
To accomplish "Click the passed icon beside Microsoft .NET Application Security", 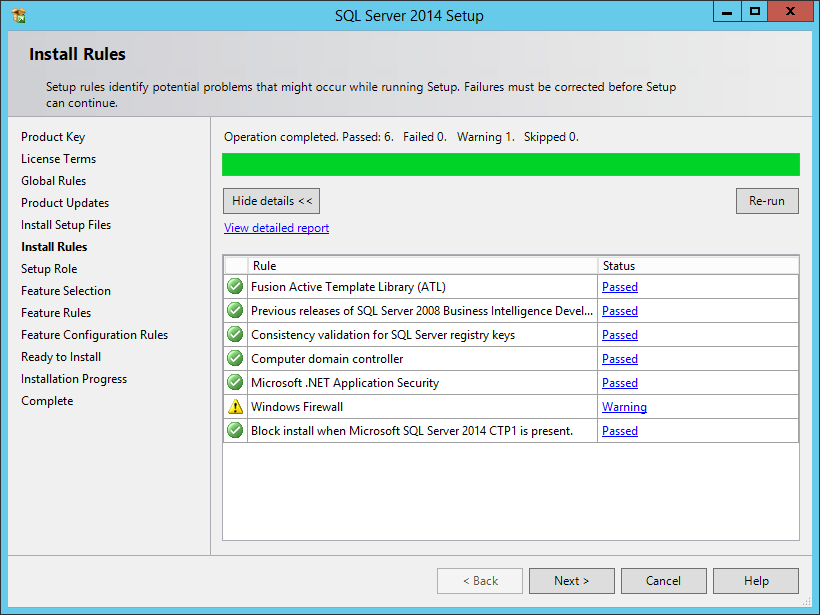I will click(x=234, y=382).
